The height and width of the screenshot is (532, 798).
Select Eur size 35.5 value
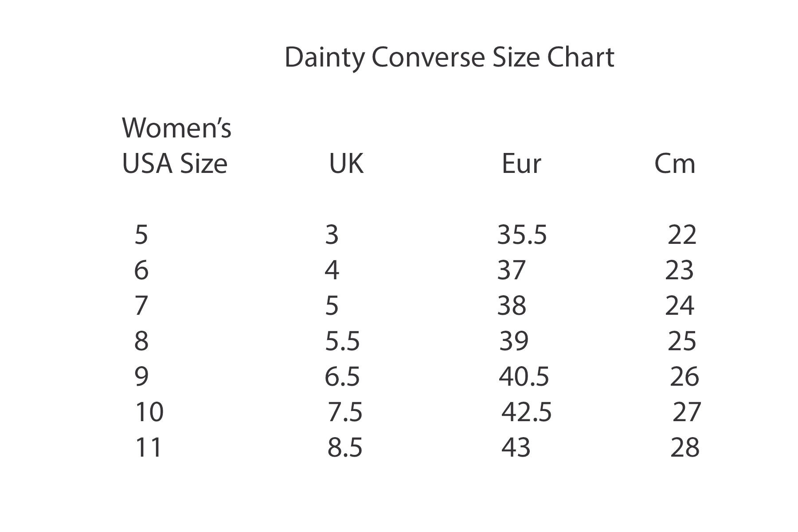click(x=522, y=235)
